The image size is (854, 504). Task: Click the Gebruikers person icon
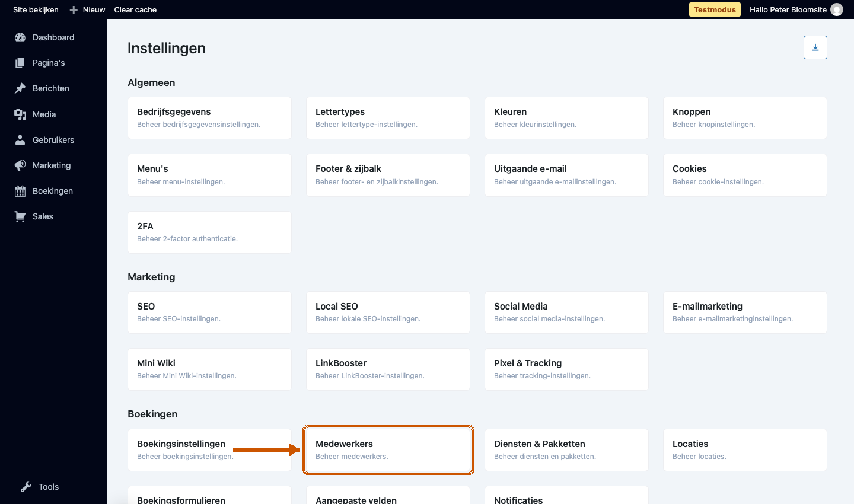20,140
